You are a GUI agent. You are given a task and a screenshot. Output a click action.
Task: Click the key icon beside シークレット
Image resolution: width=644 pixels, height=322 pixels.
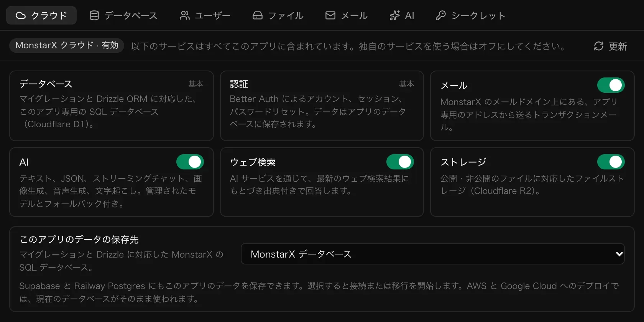(441, 15)
